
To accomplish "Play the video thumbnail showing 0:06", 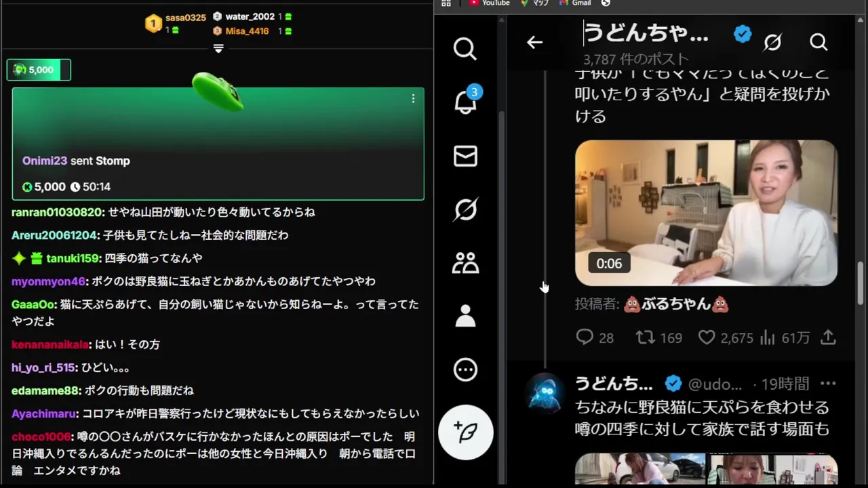I will 706,213.
